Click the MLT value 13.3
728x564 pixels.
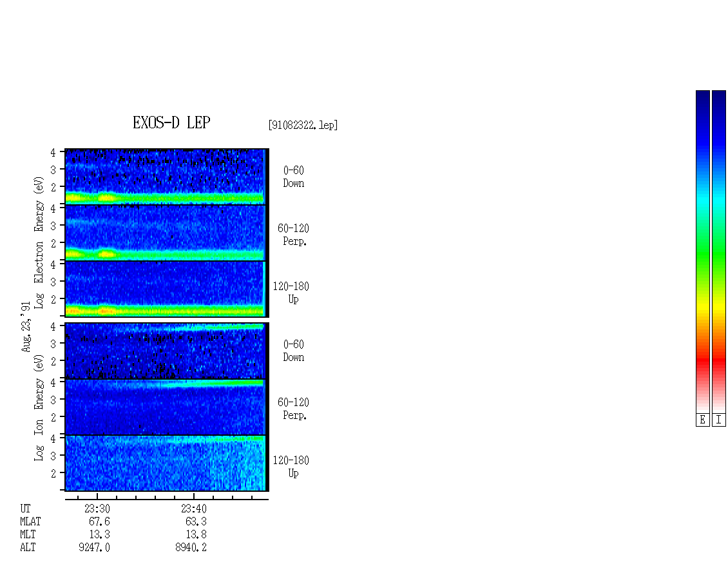tap(99, 535)
